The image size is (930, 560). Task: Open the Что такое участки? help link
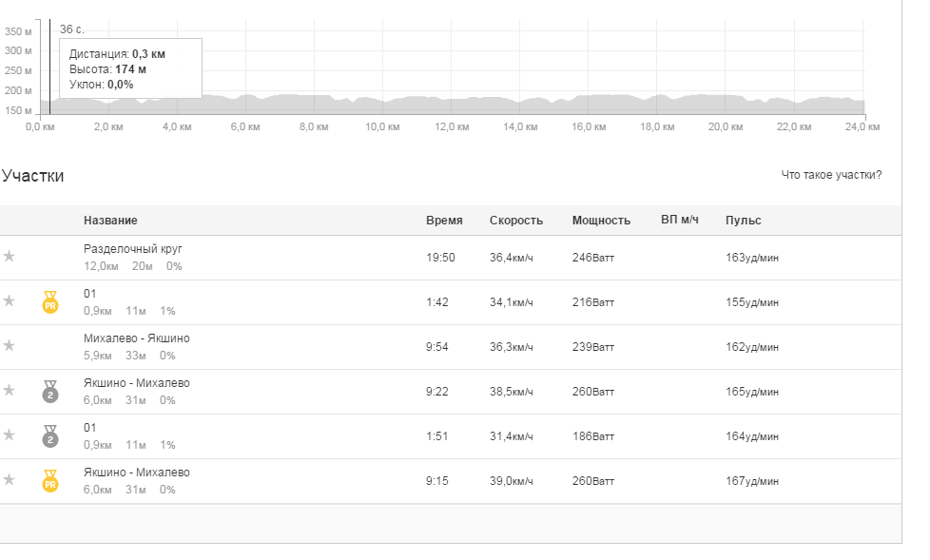pyautogui.click(x=831, y=175)
